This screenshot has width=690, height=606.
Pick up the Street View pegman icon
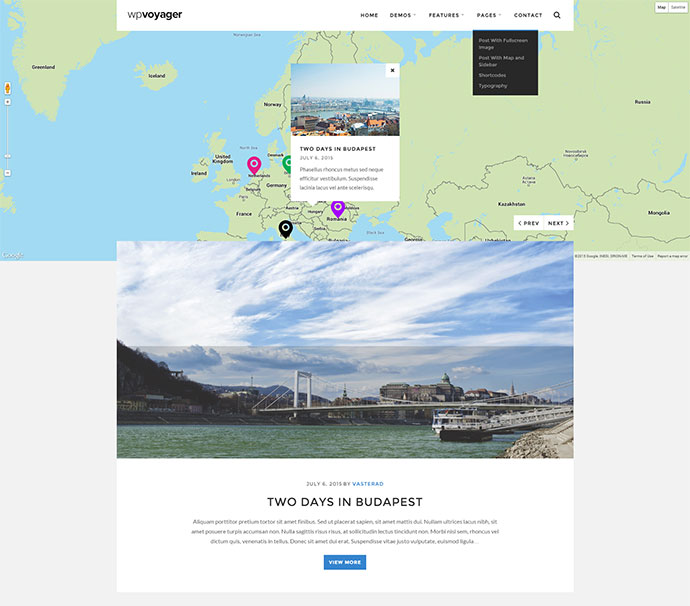pos(7,88)
